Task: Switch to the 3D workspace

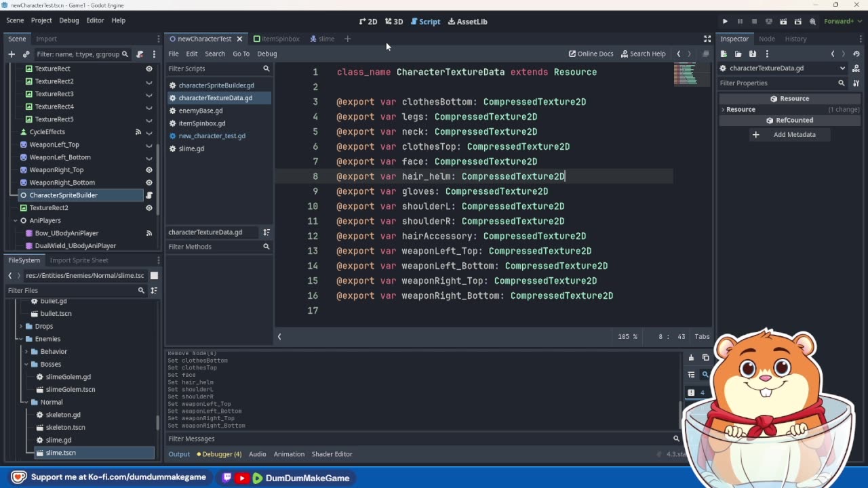Action: pos(394,22)
